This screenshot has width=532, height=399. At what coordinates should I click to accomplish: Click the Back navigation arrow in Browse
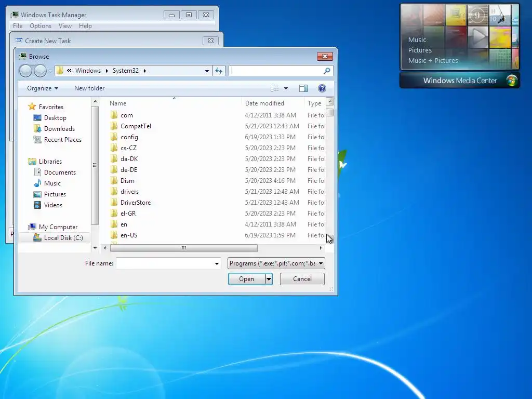[25, 71]
